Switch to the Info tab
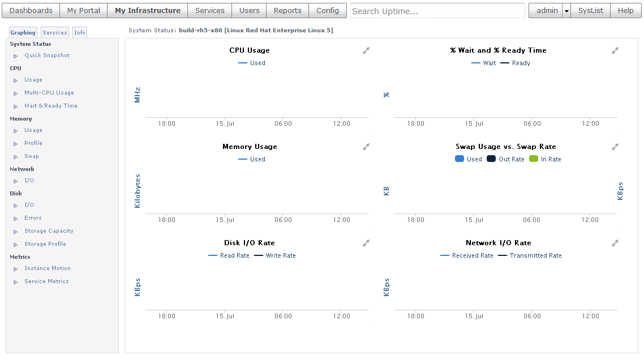The width and height of the screenshot is (644, 359). pyautogui.click(x=80, y=33)
